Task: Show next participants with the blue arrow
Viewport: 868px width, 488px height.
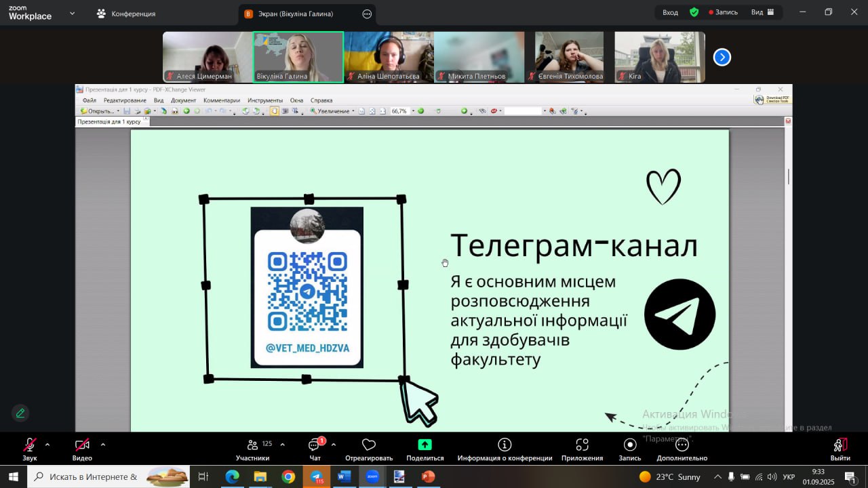Action: [x=722, y=58]
